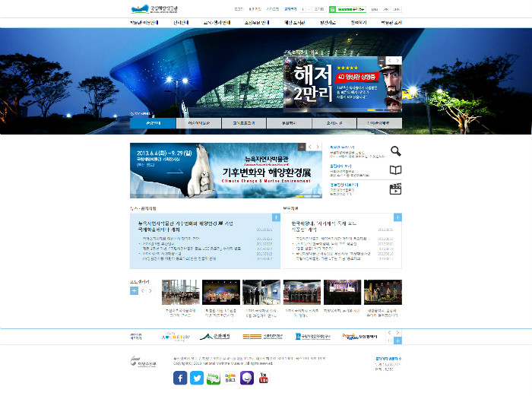Open the 기후변화와 해양환경展 exhibition banner

(226, 170)
